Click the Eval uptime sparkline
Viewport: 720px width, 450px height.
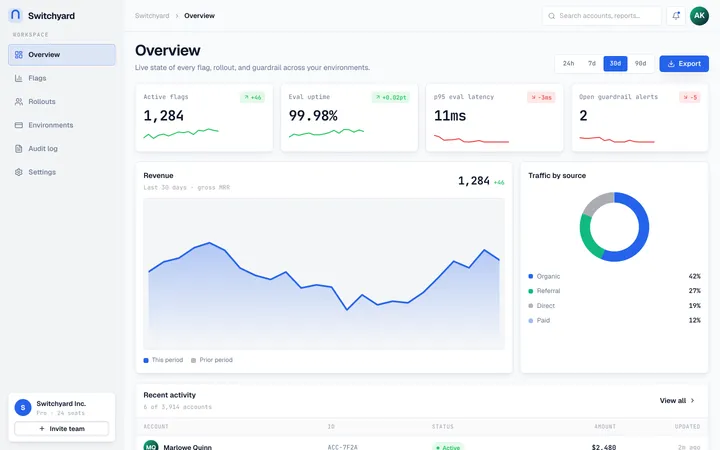click(x=326, y=134)
